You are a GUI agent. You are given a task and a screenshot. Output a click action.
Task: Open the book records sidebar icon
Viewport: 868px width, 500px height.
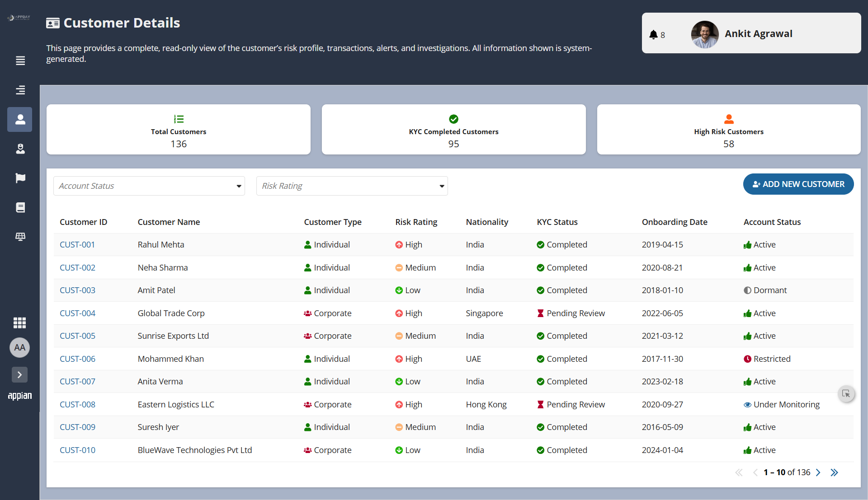click(x=20, y=207)
